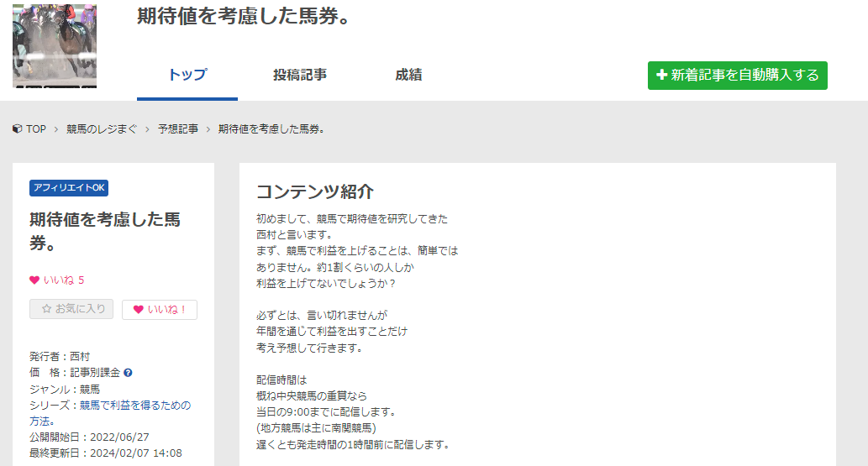Click the help question mark next to 記事別課金
The image size is (868, 466).
[x=128, y=373]
